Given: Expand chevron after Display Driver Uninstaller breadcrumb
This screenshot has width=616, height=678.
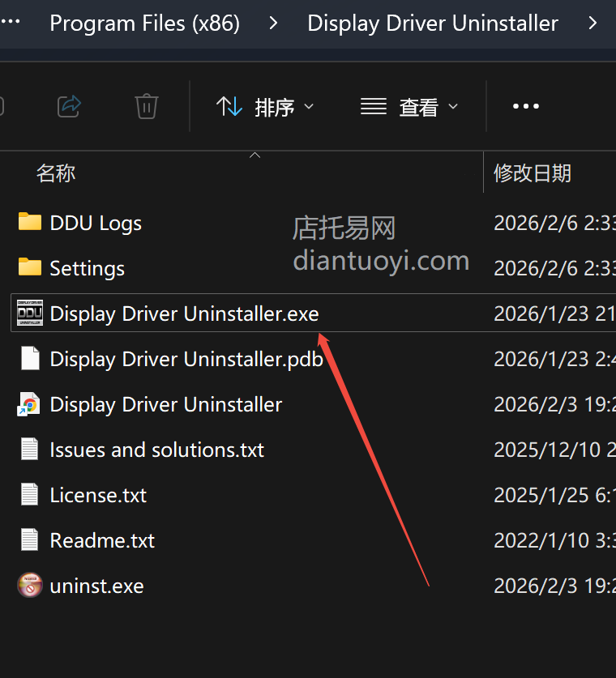Looking at the screenshot, I should point(592,23).
